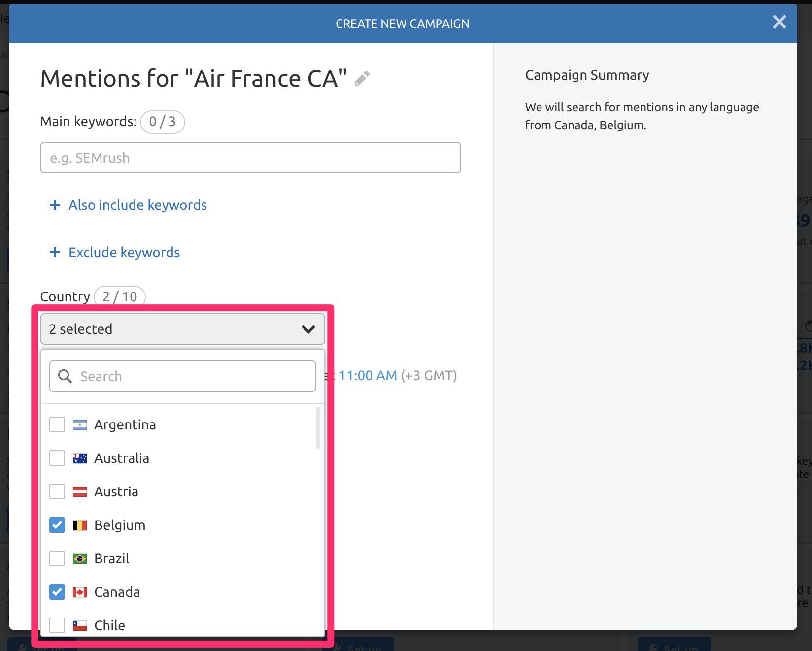Focus the Main keywords input field
The image size is (812, 651).
pyautogui.click(x=251, y=158)
